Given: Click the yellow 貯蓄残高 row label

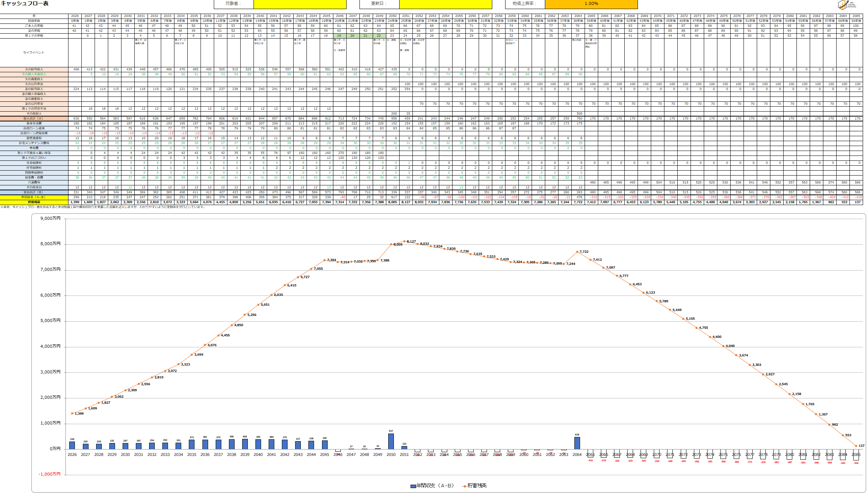Looking at the screenshot, I should click(34, 202).
